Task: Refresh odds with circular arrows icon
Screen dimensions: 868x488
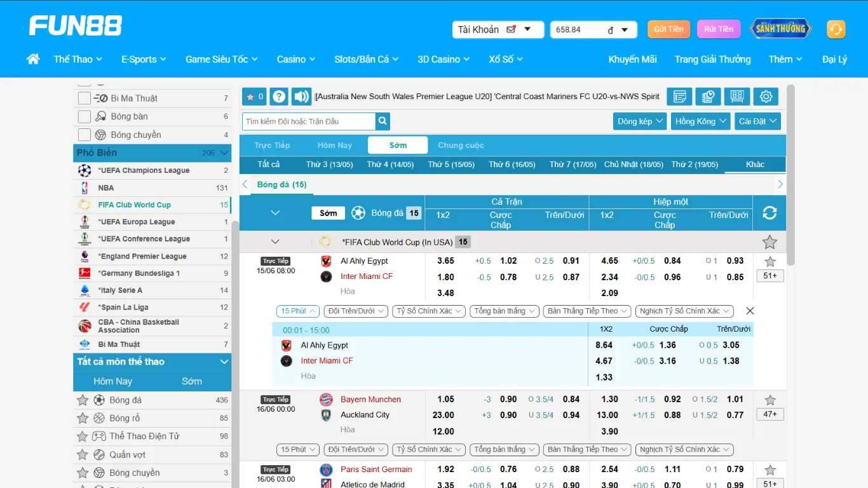Action: 770,213
